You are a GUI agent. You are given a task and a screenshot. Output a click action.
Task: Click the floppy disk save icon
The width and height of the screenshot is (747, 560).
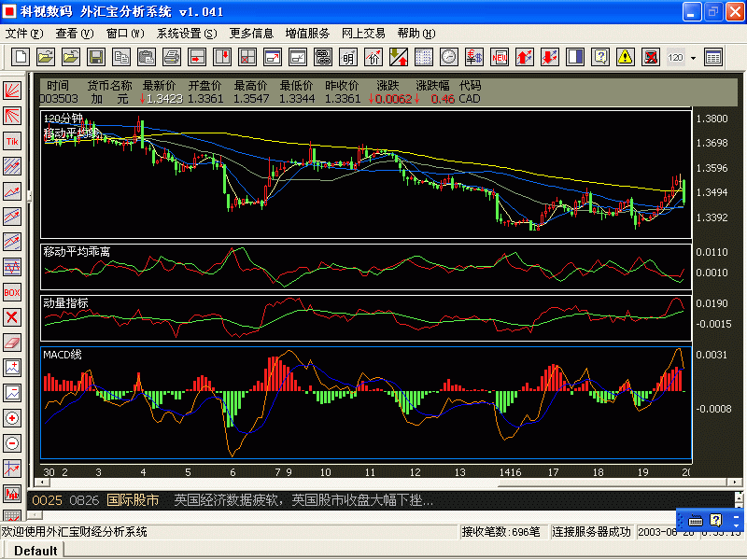pyautogui.click(x=96, y=57)
